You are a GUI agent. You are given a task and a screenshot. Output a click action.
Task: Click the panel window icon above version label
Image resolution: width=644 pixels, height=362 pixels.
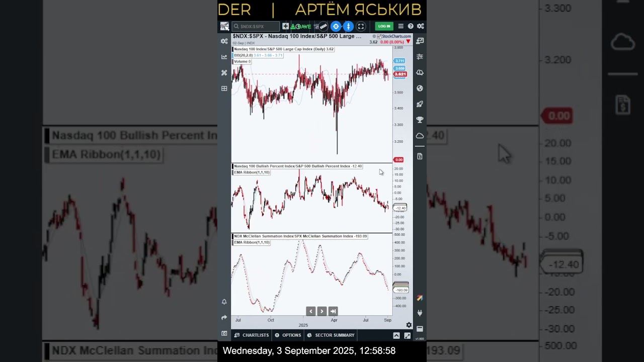420,329
